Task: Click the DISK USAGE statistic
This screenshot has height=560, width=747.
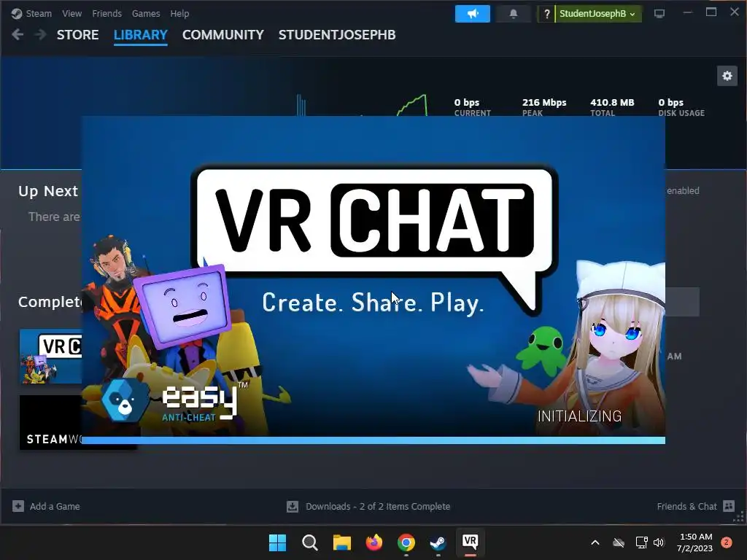Action: [681, 107]
